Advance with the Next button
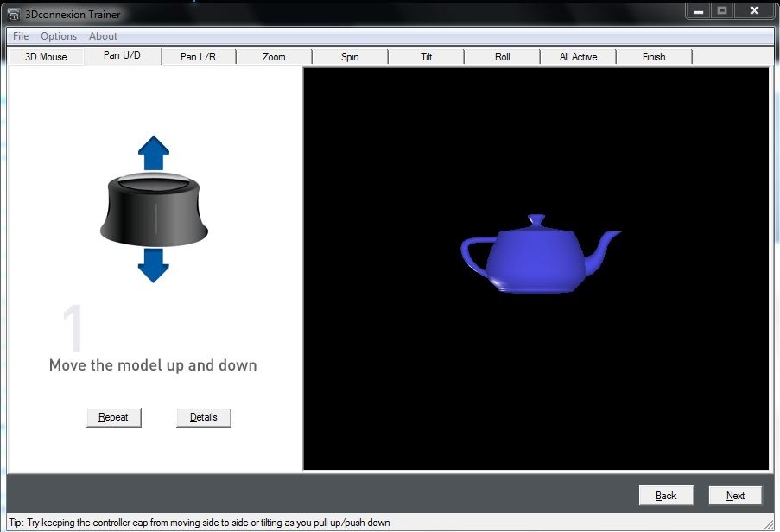 pos(735,496)
